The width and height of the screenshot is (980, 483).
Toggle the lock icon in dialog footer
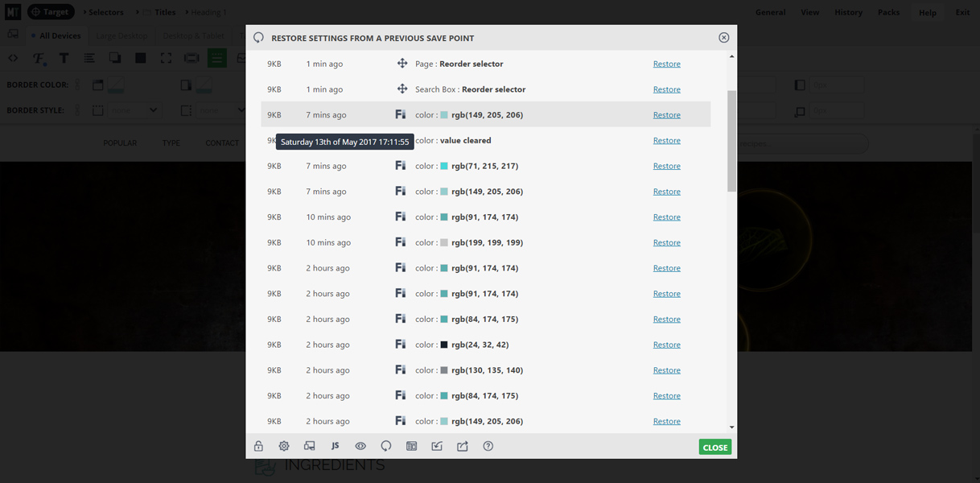258,446
